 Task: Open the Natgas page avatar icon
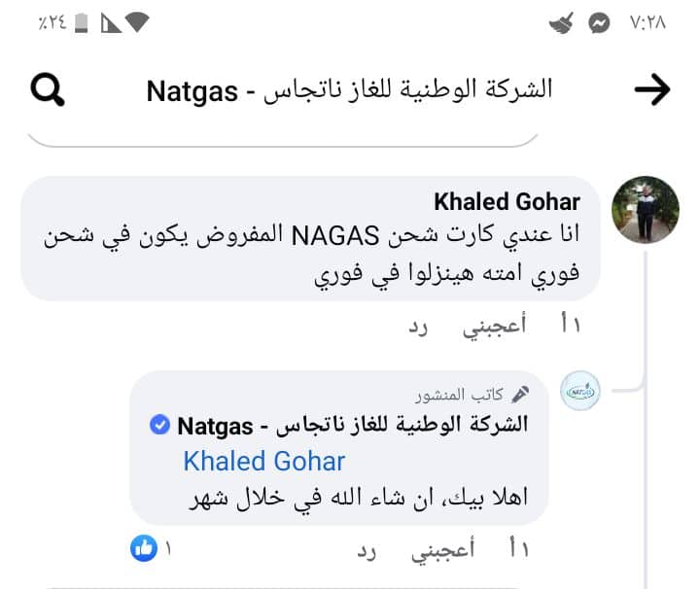click(x=582, y=393)
